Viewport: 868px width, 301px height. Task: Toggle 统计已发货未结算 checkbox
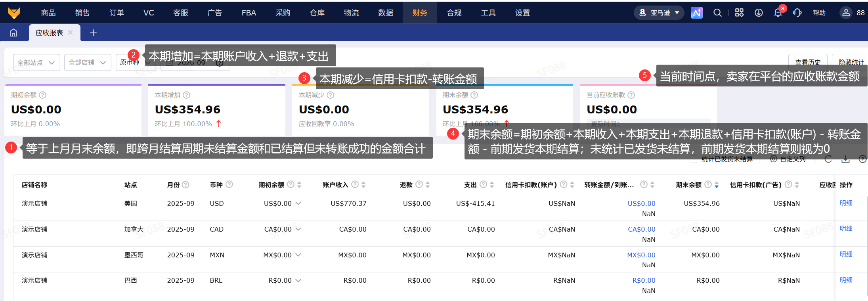pos(693,159)
